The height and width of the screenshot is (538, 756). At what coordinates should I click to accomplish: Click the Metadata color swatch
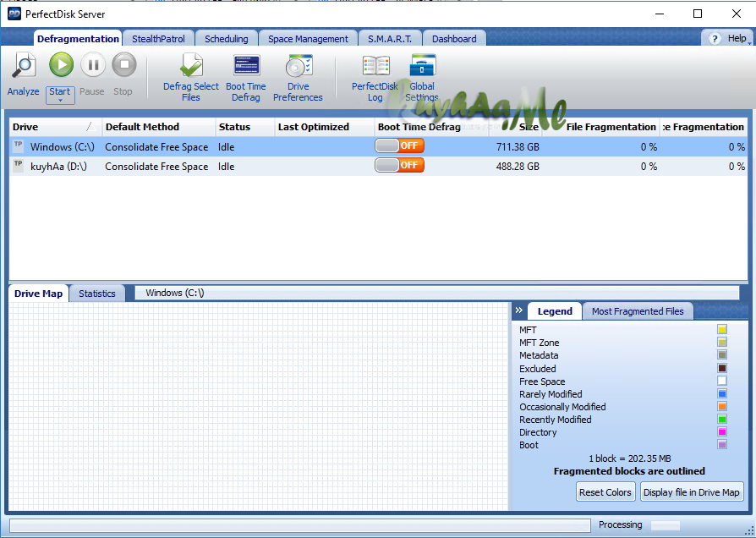tap(722, 355)
